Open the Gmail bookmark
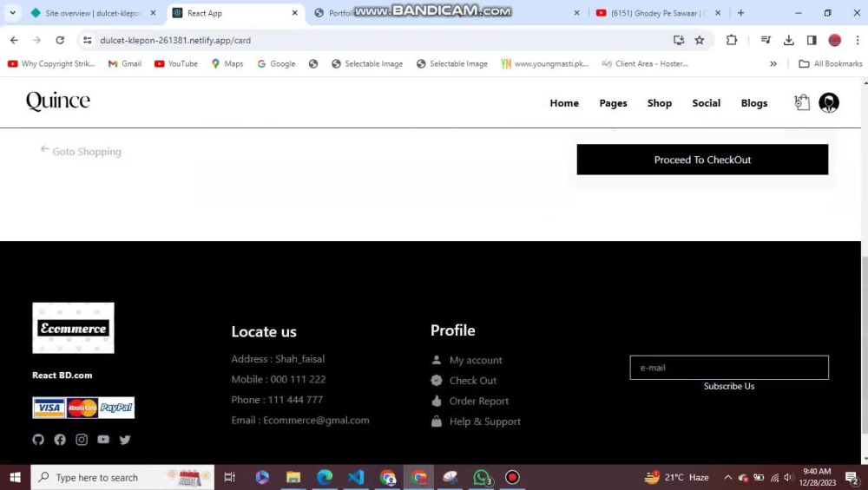This screenshot has width=868, height=490. 125,63
